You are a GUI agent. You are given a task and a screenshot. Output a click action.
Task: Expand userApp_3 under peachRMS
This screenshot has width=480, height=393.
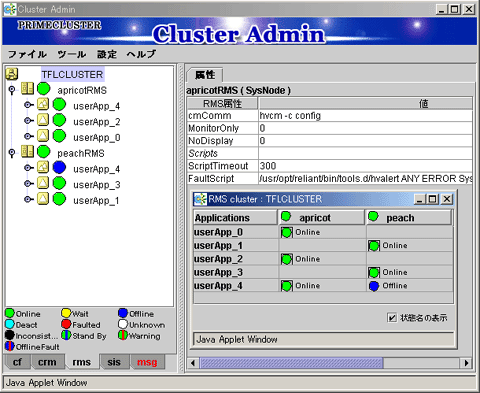pos(29,184)
